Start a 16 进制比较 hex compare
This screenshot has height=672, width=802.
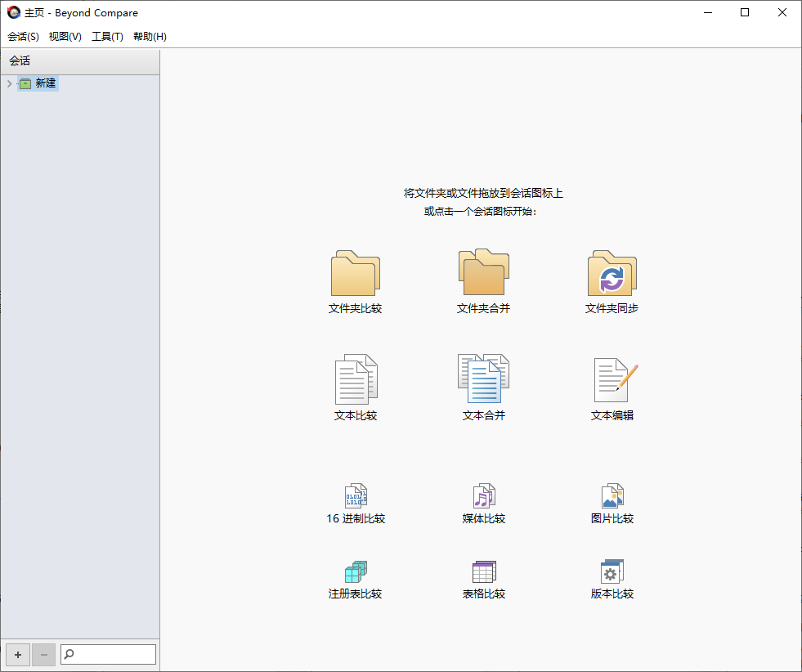click(x=356, y=495)
